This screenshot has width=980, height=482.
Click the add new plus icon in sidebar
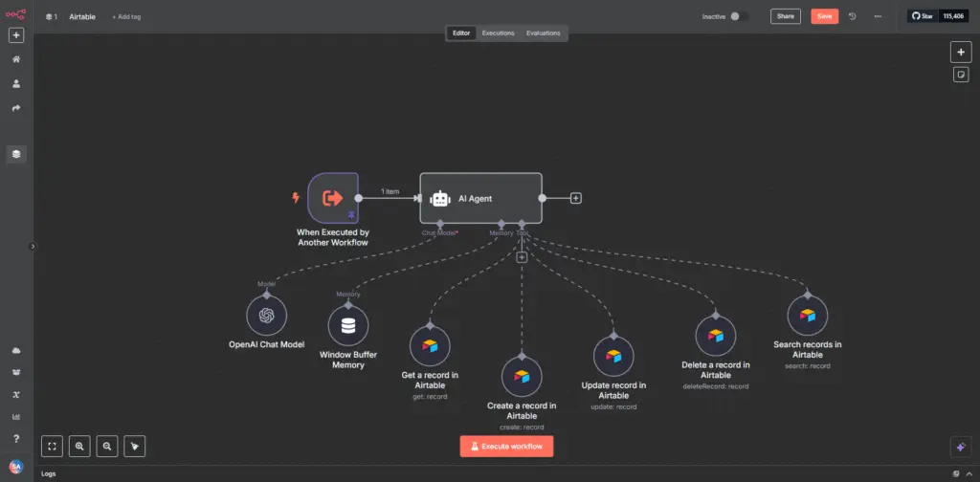click(x=16, y=35)
